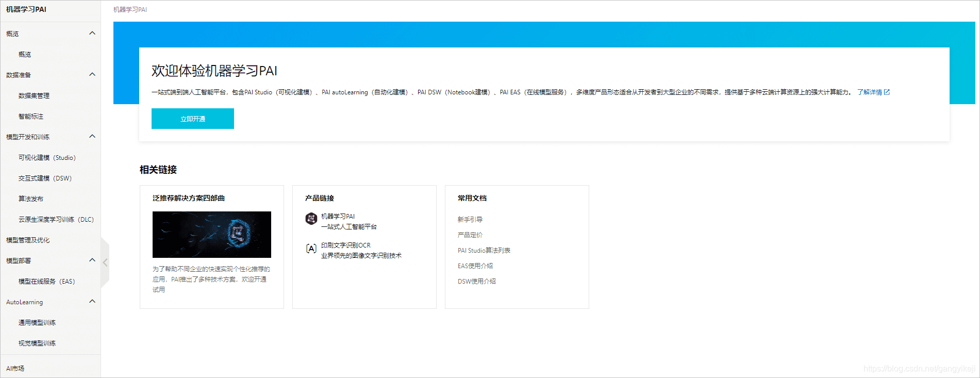Open the 新手引导 document link
Viewport: 980px width, 378px height.
470,219
